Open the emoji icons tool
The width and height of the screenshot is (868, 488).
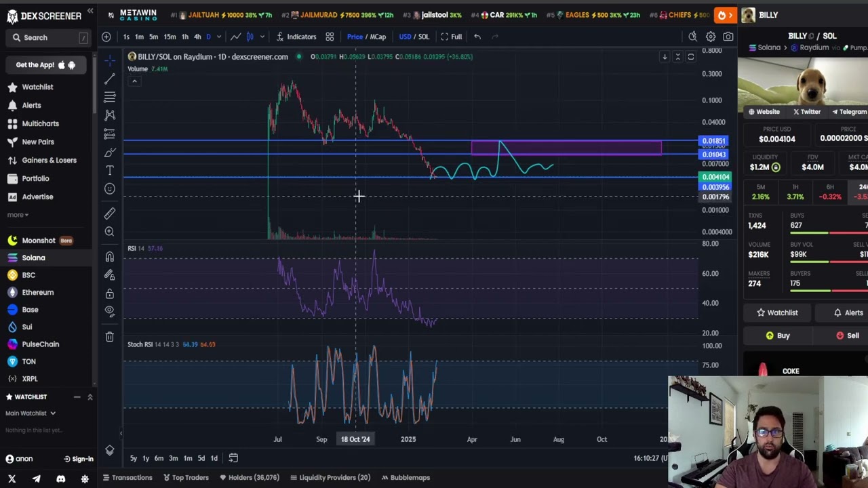tap(110, 188)
